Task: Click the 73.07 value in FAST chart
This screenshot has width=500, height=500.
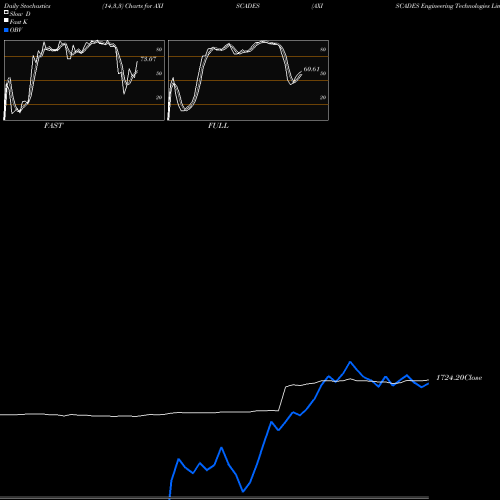Action: [x=148, y=59]
